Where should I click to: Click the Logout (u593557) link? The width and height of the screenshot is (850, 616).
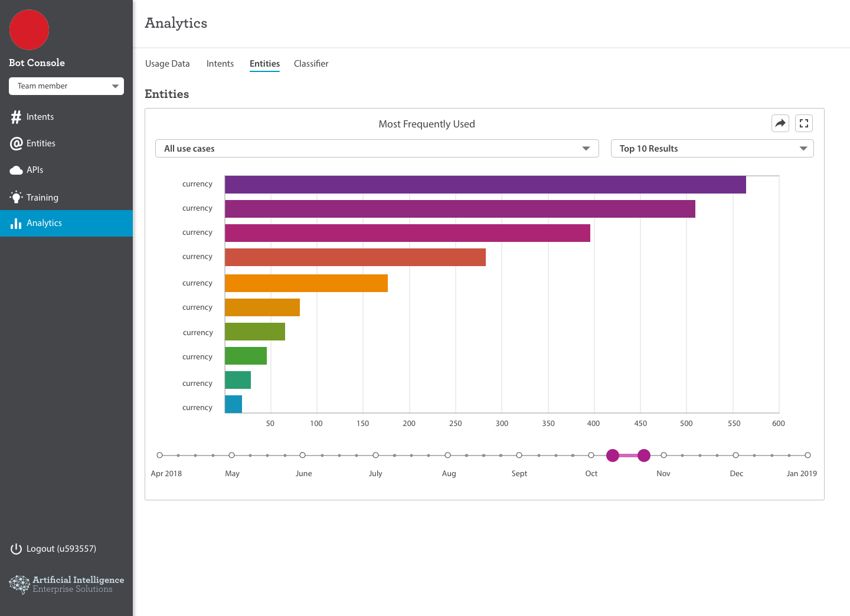pos(61,549)
